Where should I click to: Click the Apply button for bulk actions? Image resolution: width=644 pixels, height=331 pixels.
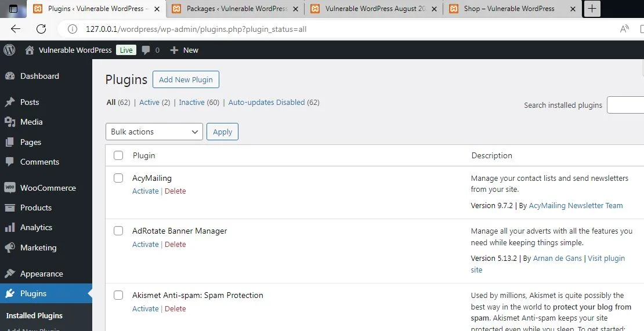click(222, 132)
